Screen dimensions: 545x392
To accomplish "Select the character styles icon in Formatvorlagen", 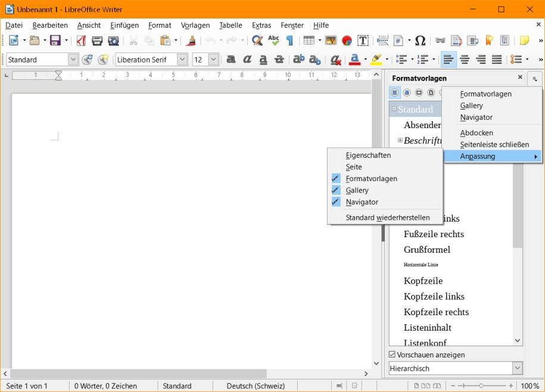I will coord(406,92).
